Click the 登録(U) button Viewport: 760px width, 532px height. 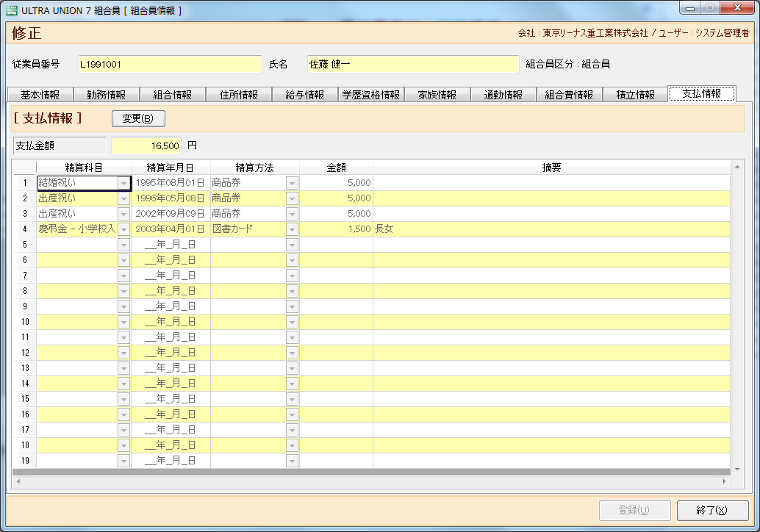[x=634, y=510]
